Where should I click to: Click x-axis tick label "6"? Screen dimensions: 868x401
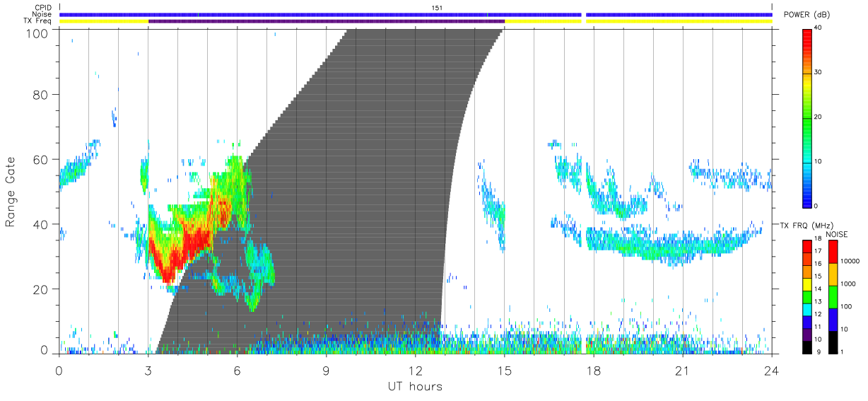(x=237, y=370)
